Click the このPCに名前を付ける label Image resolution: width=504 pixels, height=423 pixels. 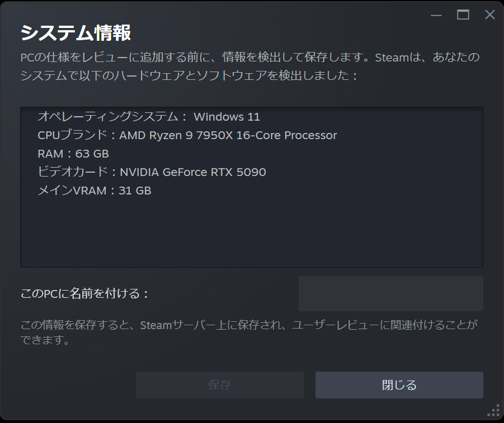tap(85, 293)
